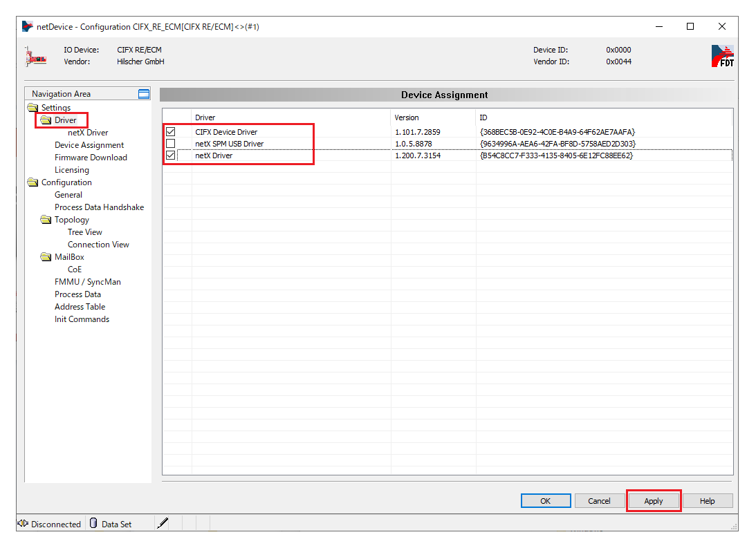Open the Help button

[707, 501]
